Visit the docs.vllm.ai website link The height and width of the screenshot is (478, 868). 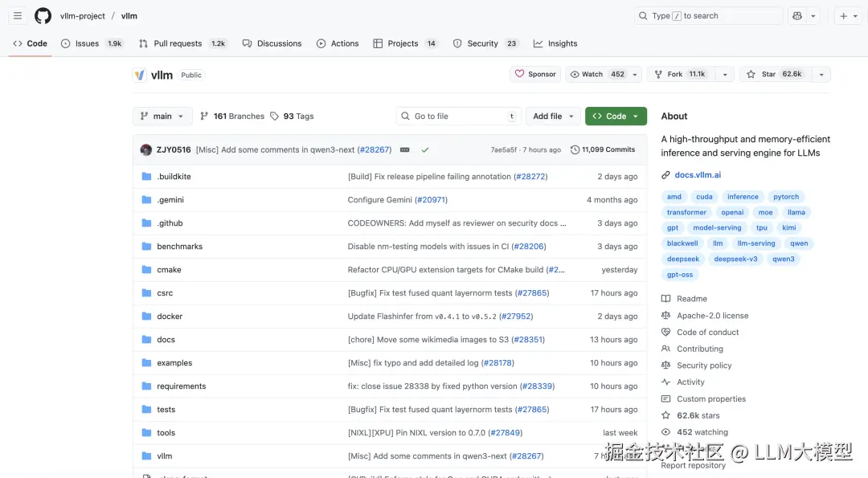pyautogui.click(x=698, y=175)
